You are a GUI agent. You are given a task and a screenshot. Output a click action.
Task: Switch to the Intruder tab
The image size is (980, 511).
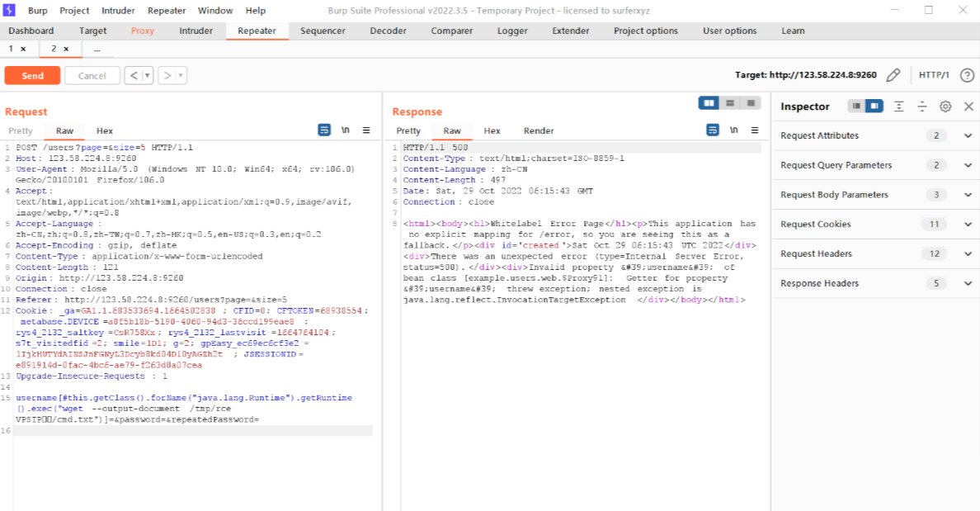(196, 31)
